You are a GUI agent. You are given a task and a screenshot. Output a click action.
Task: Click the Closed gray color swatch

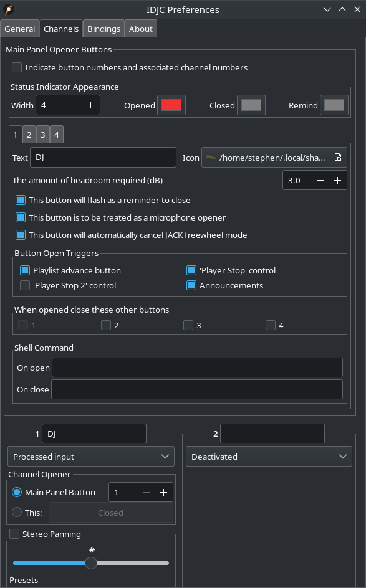pyautogui.click(x=251, y=105)
